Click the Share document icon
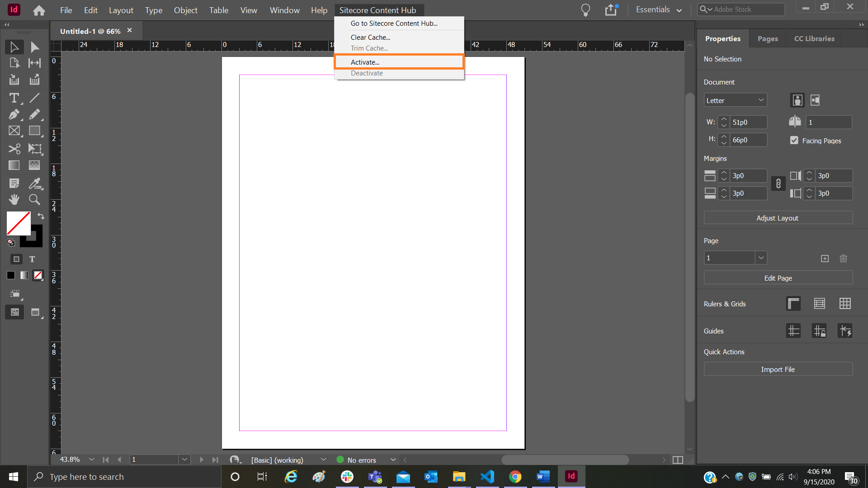The height and width of the screenshot is (488, 868). [x=611, y=10]
